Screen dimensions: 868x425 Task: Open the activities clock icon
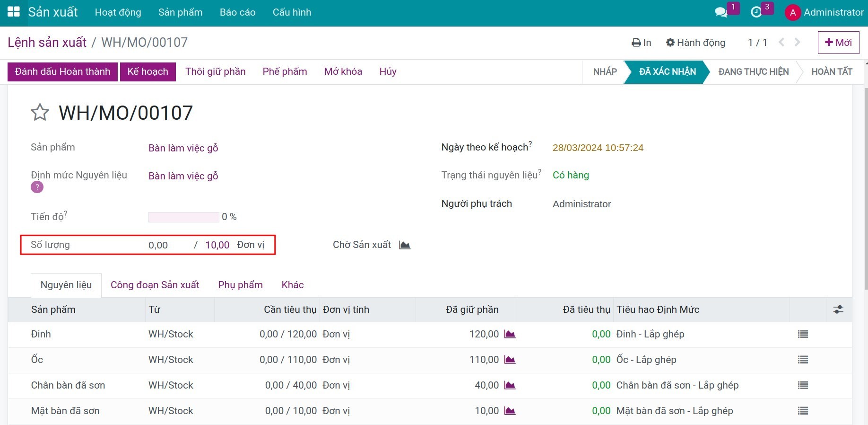pyautogui.click(x=756, y=12)
